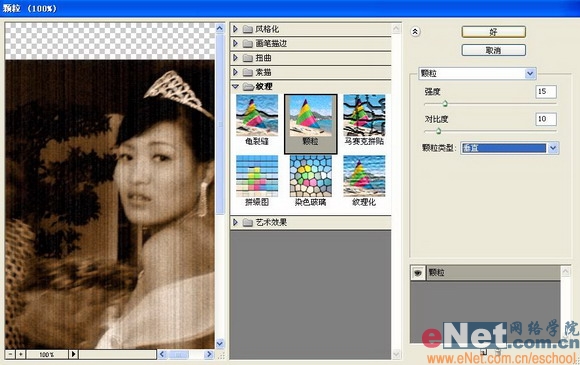Select the 纹理化 filter thumbnail

(x=364, y=176)
